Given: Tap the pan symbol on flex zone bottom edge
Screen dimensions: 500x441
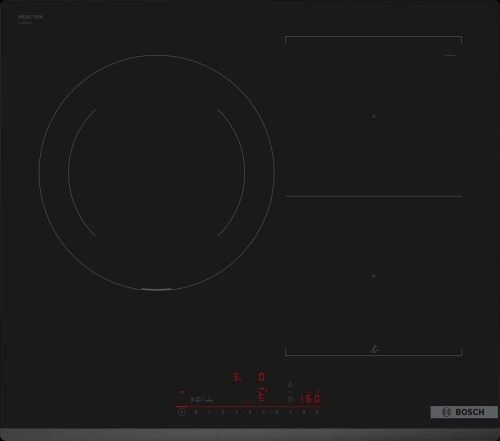Looking at the screenshot, I should click(375, 349).
